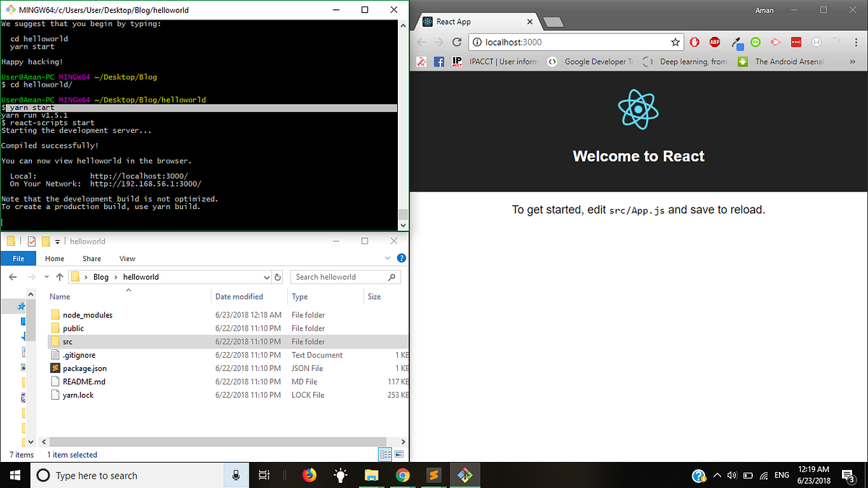Expand the Quick Access Toolbar customization menu
This screenshot has width=868, height=488.
57,241
